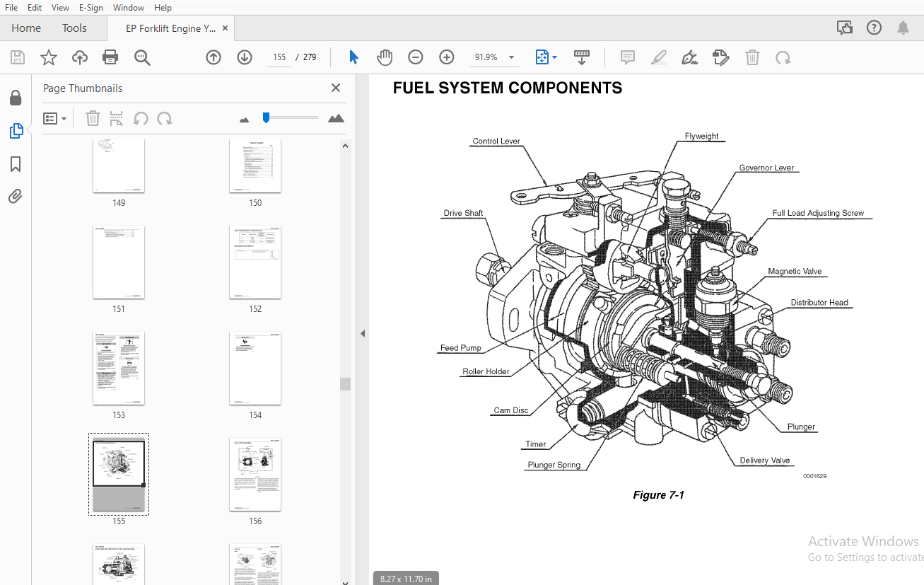Click the thumbnail size slider handle
Screen dimensions: 924x585
266,117
